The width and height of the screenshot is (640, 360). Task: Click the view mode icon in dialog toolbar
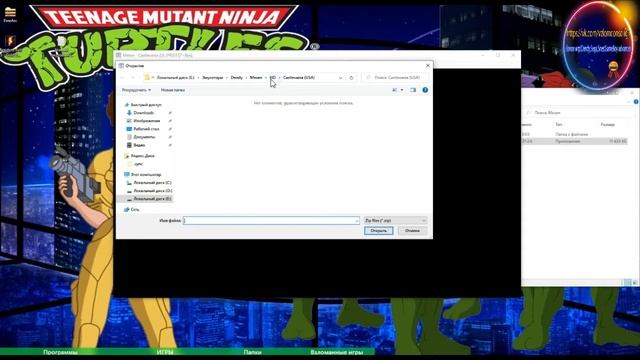coord(394,90)
